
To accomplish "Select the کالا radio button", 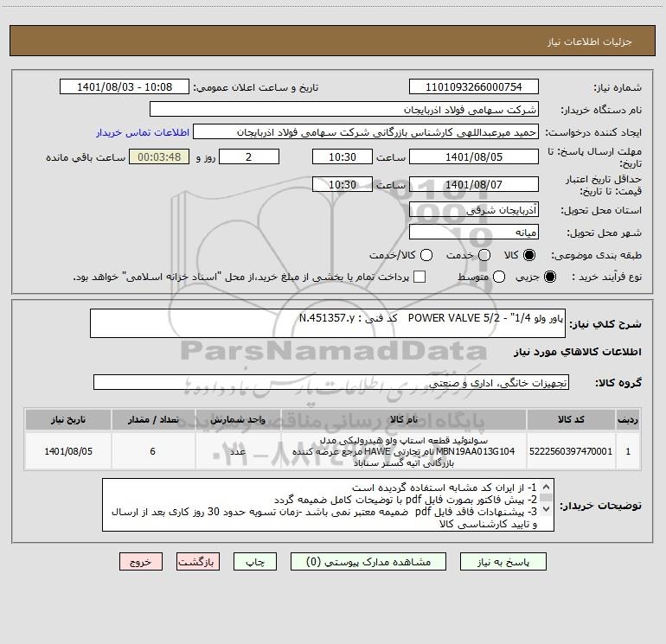I will pyautogui.click(x=529, y=255).
